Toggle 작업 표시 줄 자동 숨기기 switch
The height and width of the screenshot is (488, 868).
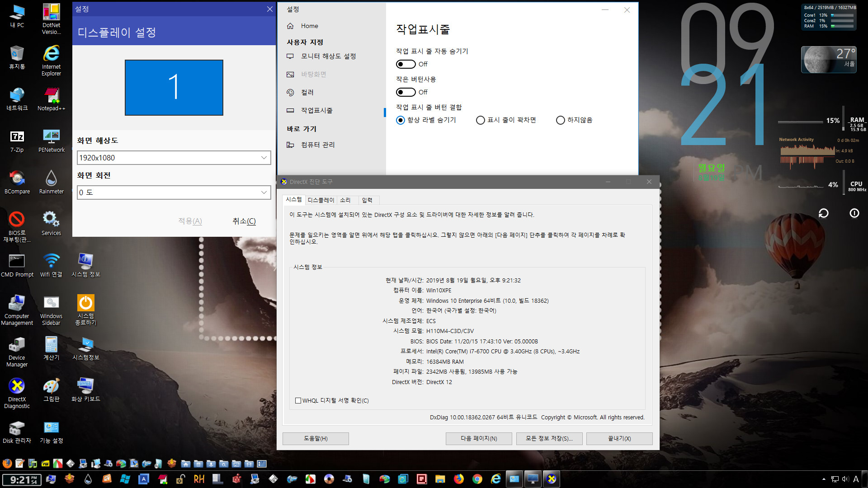(406, 64)
